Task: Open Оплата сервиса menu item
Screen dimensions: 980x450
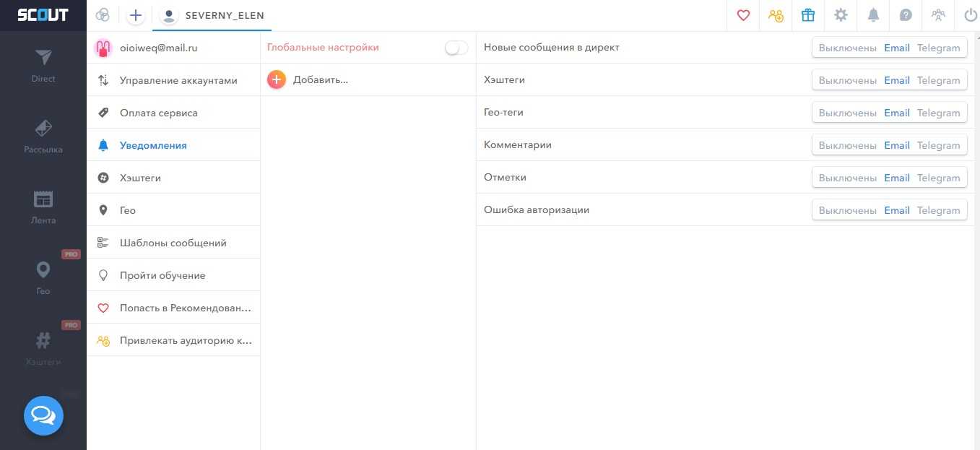Action: coord(158,113)
